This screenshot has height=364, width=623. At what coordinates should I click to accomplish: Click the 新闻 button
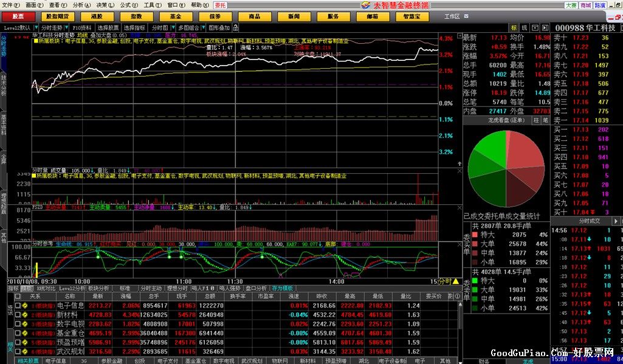coord(294,16)
